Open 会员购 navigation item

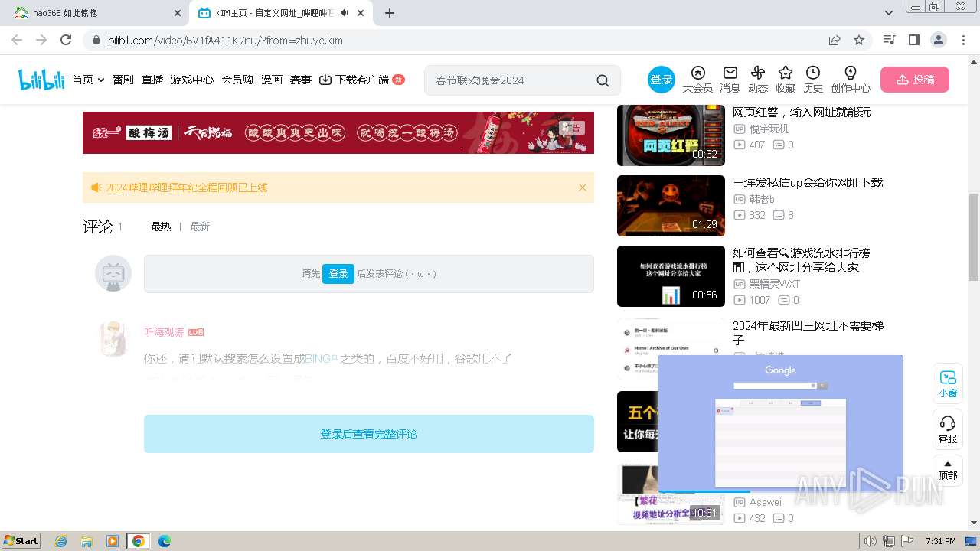[237, 80]
